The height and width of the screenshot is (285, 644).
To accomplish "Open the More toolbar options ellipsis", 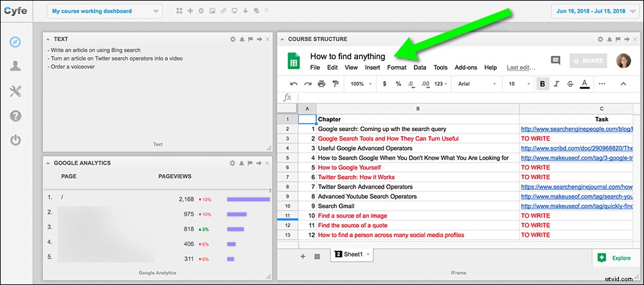I will click(602, 83).
